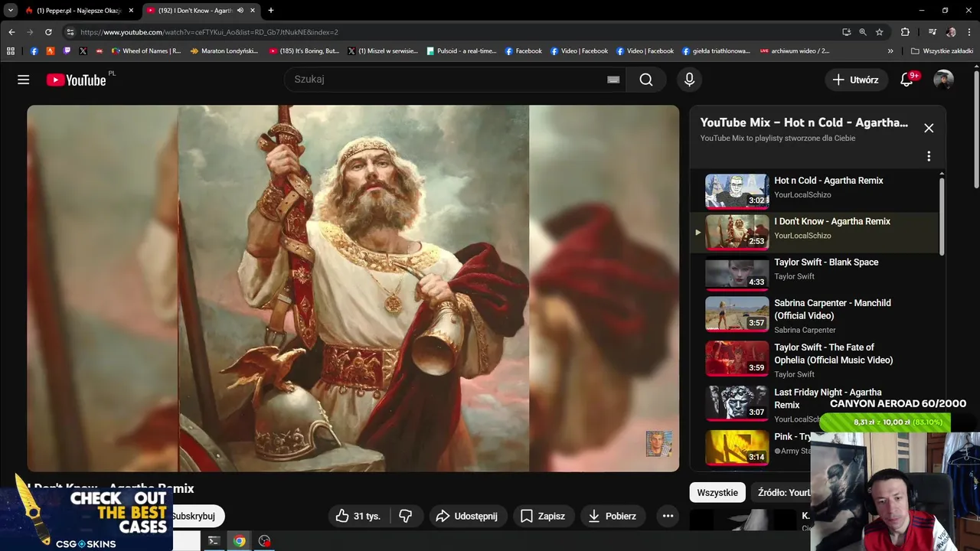This screenshot has width=980, height=551.
Task: Click the video player area
Action: click(353, 288)
